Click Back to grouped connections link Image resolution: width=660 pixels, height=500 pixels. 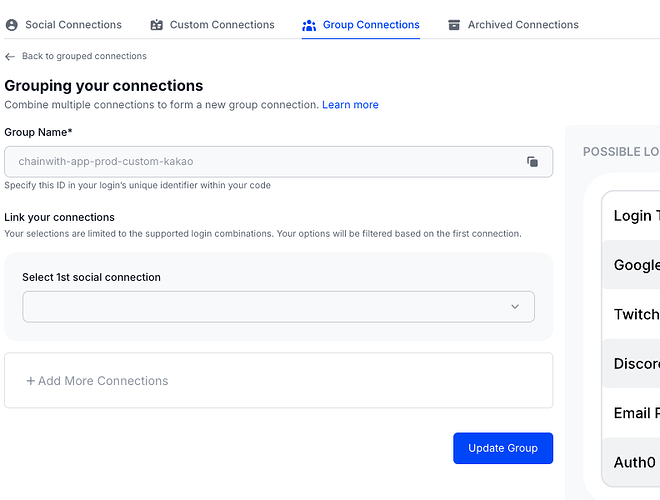click(x=84, y=56)
